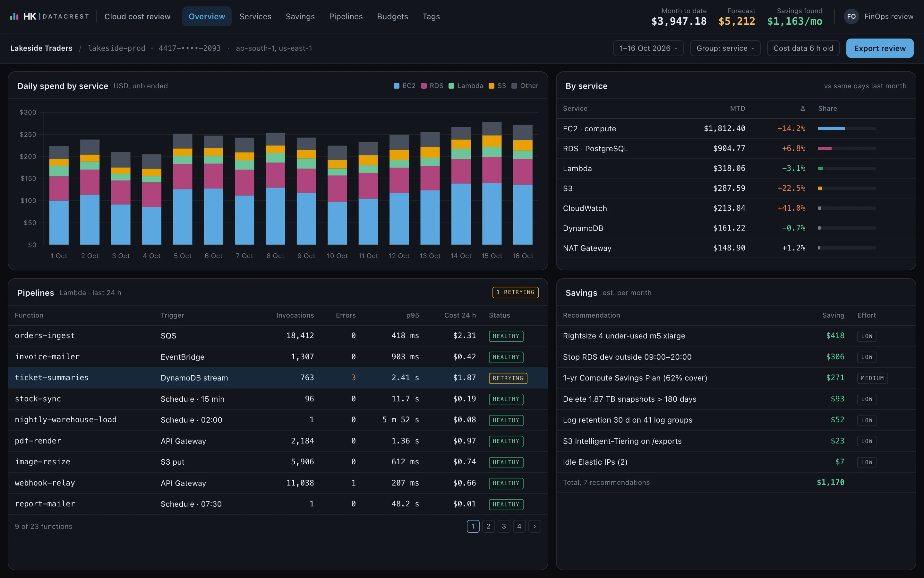Screen dimensions: 924x578
Task: Click the MEDIUM effort badge
Action: point(872,378)
